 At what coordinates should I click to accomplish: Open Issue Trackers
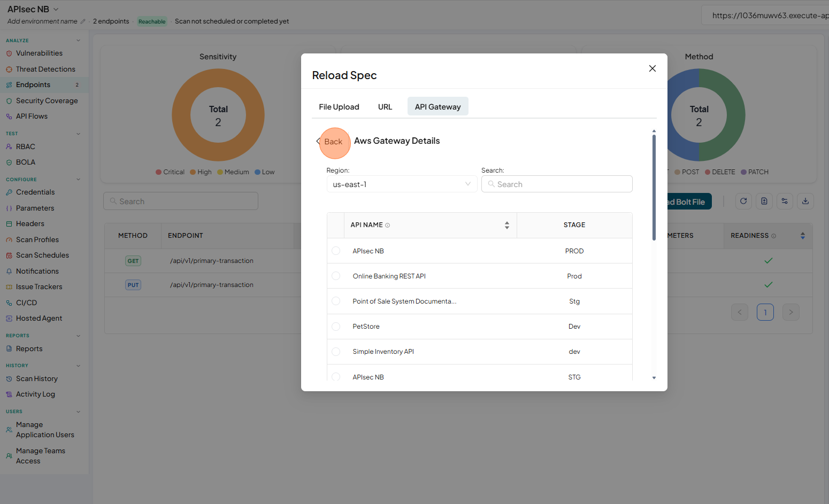point(39,287)
